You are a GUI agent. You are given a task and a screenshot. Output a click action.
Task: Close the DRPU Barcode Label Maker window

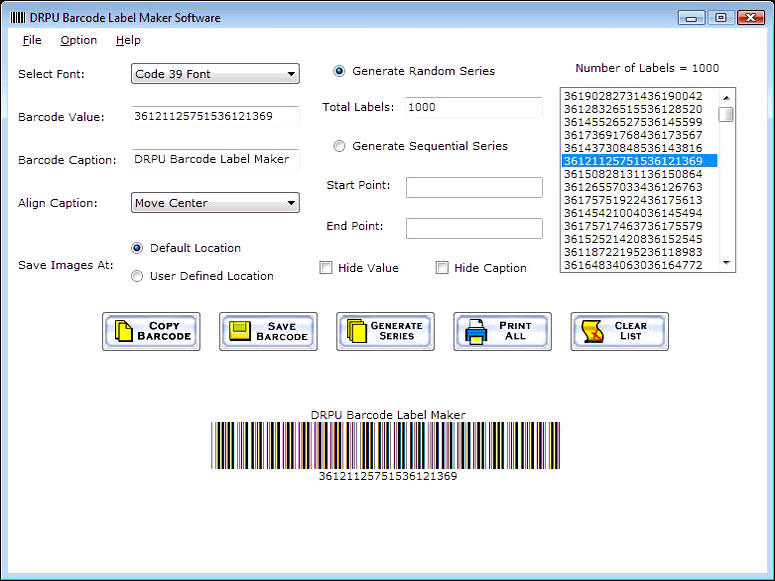[750, 18]
